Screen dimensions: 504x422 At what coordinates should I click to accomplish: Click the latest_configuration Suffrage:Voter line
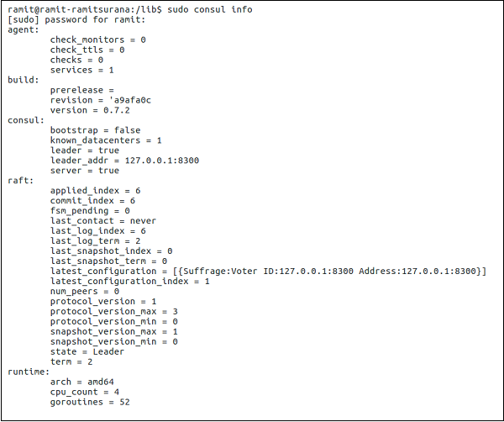268,272
